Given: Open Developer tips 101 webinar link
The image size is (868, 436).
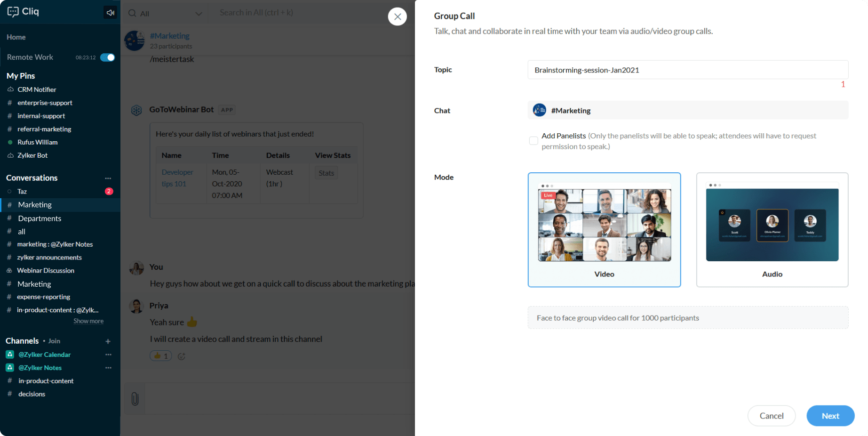Looking at the screenshot, I should click(177, 178).
